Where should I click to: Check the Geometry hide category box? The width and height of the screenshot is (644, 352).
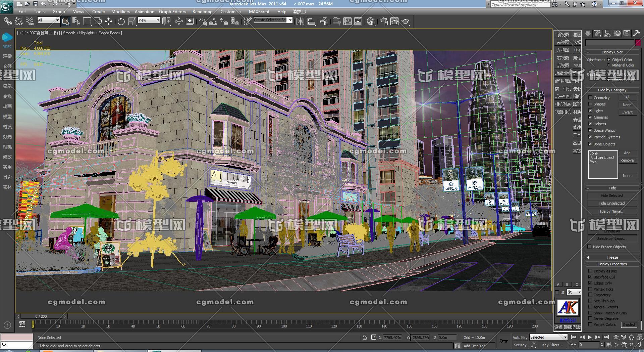(590, 98)
